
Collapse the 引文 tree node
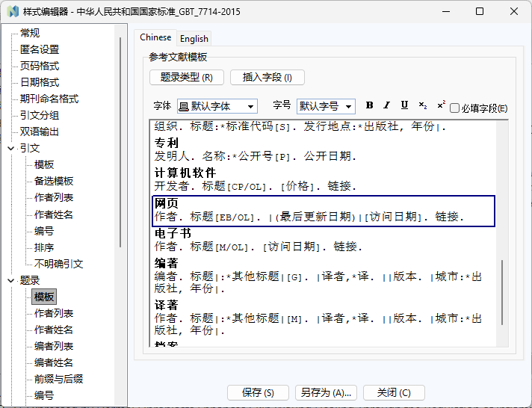pos(11,149)
